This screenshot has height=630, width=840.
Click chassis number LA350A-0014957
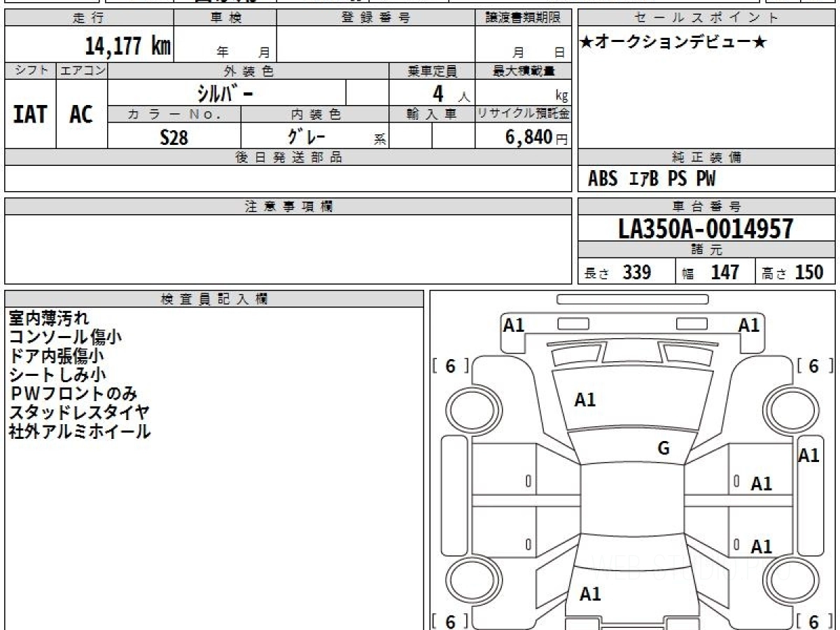(706, 228)
